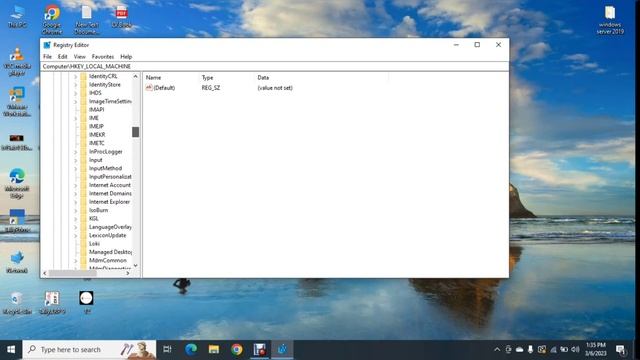Expand the KGL key

click(76, 219)
